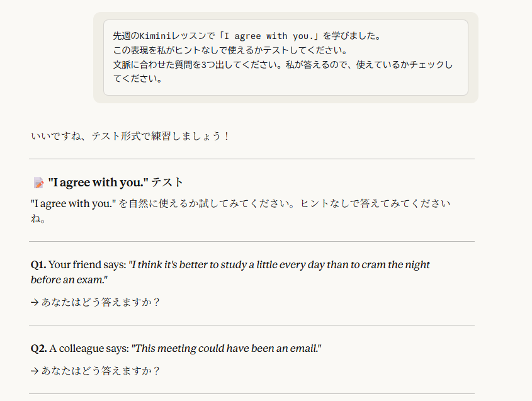Click the bold Q1. label
The height and width of the screenshot is (401, 532).
[38, 264]
